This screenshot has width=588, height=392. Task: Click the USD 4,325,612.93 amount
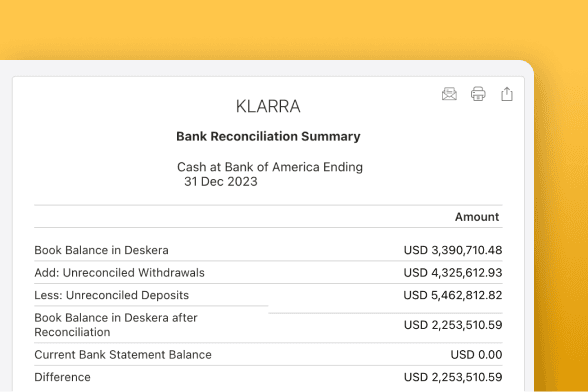coord(453,273)
